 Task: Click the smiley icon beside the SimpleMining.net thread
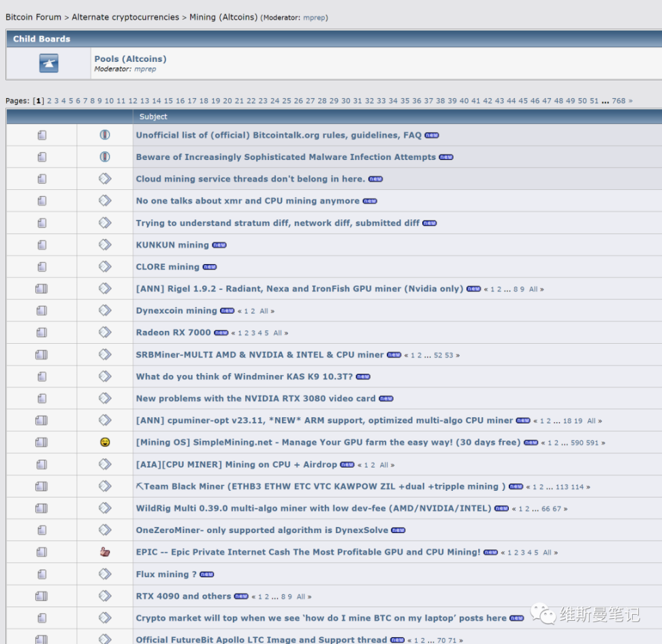click(105, 442)
